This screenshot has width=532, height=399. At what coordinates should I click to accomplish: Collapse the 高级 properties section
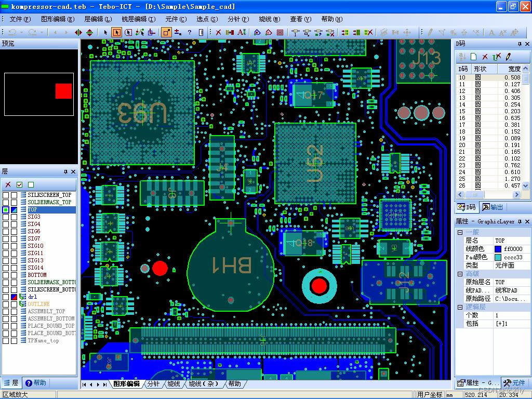point(459,273)
